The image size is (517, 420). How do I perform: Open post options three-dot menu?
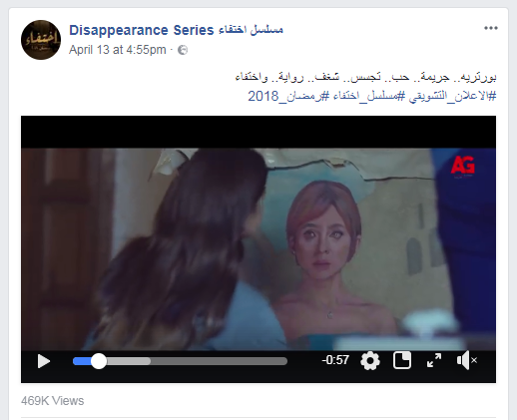(491, 28)
